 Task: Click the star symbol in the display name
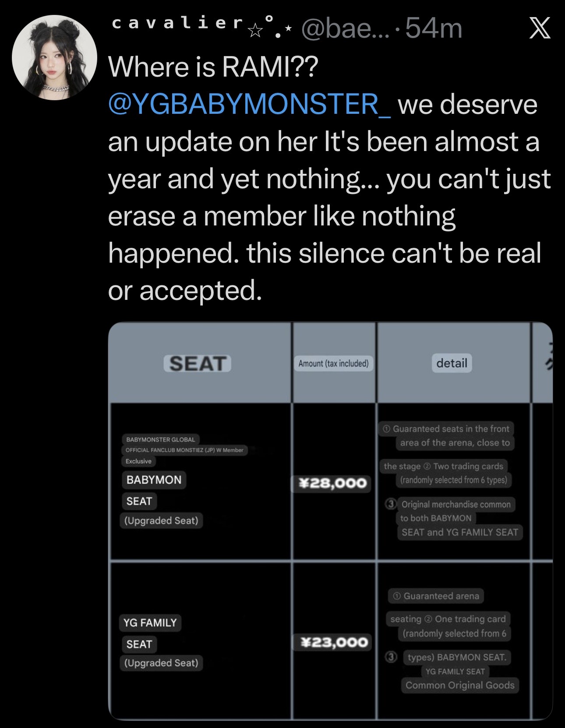click(254, 30)
